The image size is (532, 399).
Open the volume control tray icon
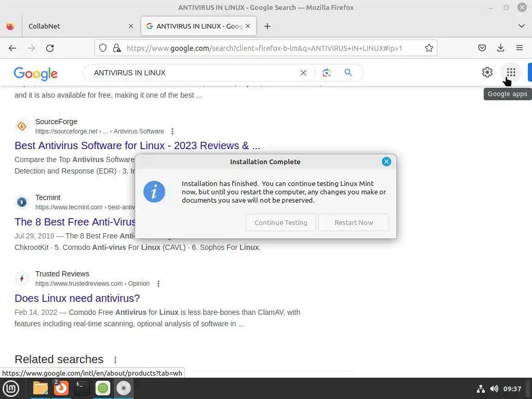coord(494,389)
